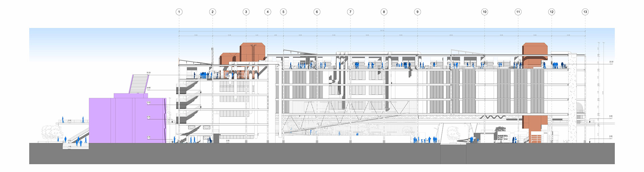Select grid axis bubble 12
This screenshot has height=172, width=644.
552,12
